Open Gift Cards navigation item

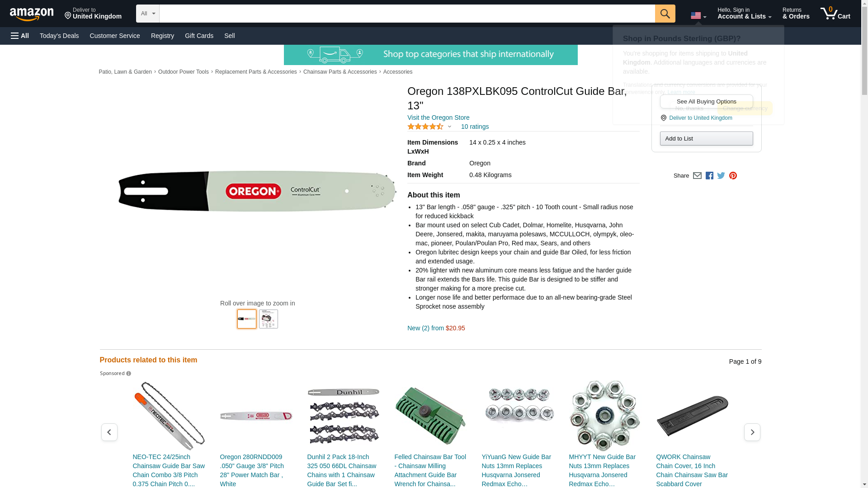[199, 36]
